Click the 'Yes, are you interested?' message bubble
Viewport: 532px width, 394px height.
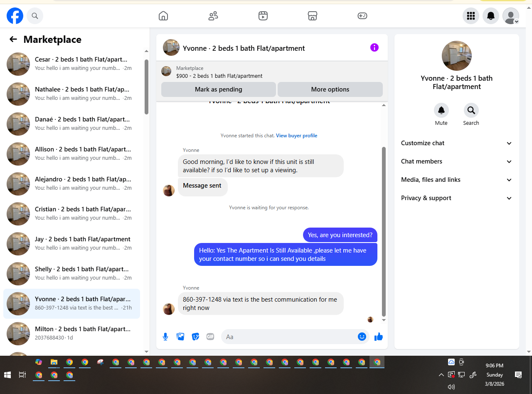(340, 235)
